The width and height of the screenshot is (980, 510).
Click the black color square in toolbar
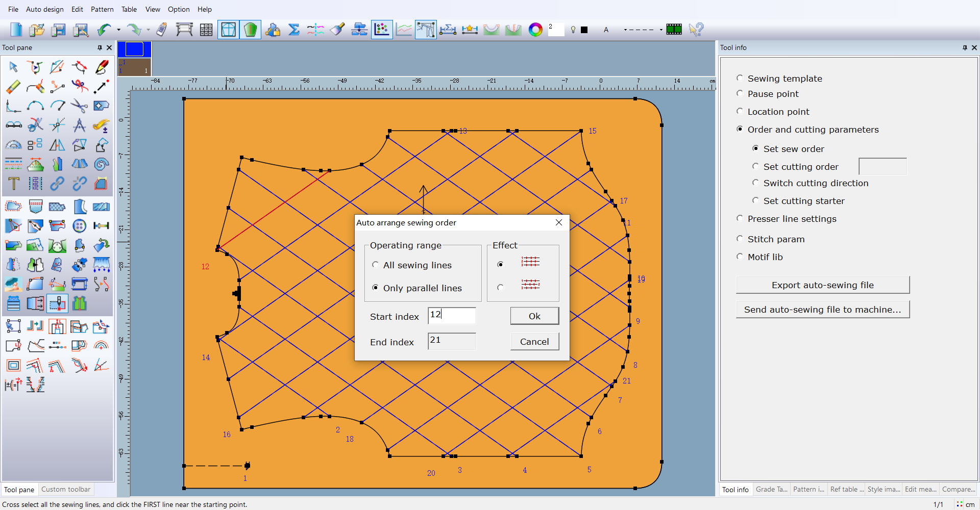coord(584,30)
